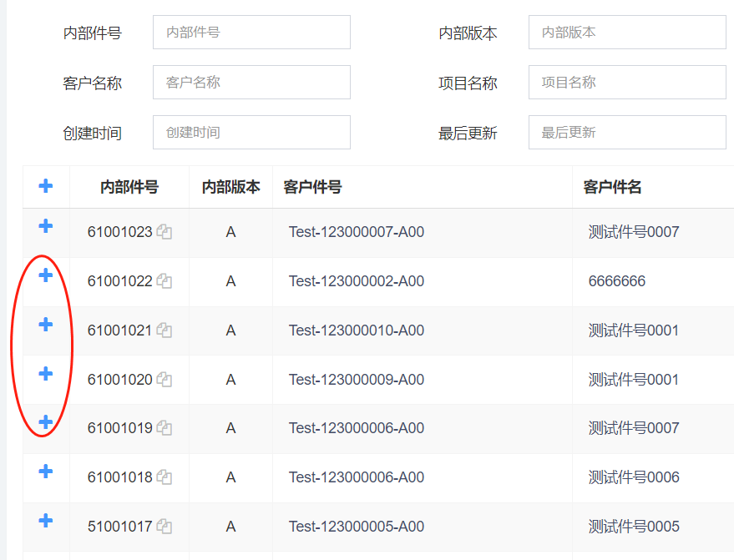The image size is (734, 560).
Task: Expand row for part 61001021
Action: click(46, 325)
